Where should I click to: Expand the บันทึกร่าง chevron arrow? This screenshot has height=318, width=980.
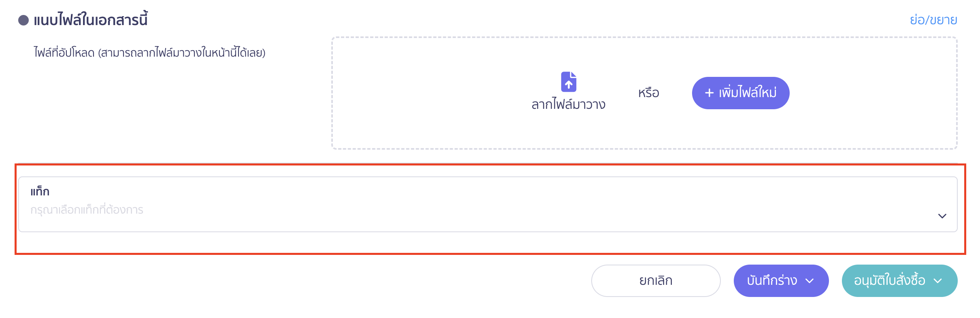810,281
